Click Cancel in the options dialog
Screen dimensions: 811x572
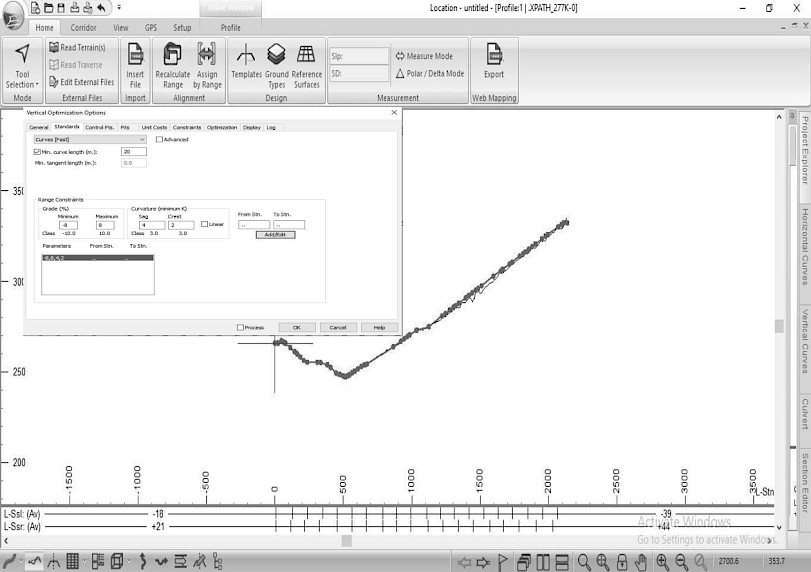[x=338, y=327]
